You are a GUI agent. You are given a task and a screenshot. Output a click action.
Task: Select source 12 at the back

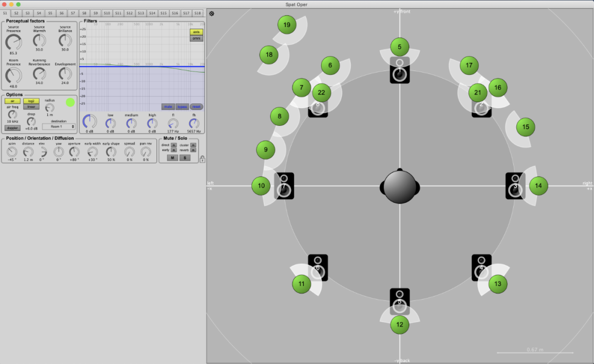tap(400, 324)
